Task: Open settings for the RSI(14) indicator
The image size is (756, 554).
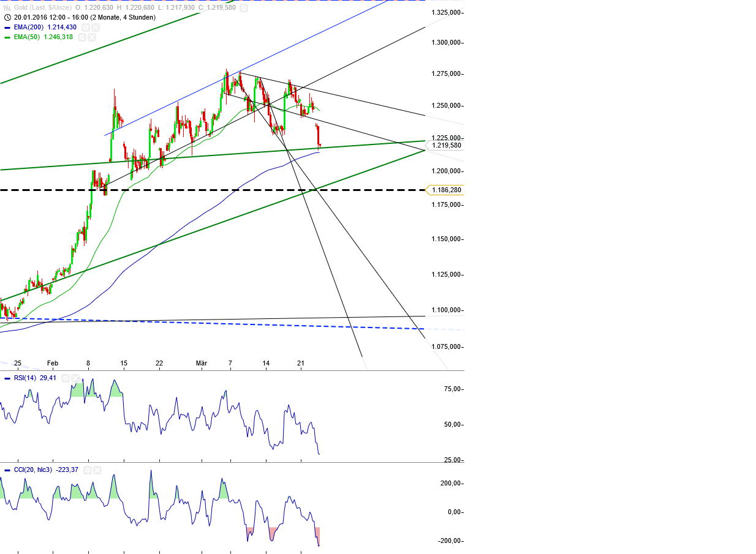Action: [65, 378]
